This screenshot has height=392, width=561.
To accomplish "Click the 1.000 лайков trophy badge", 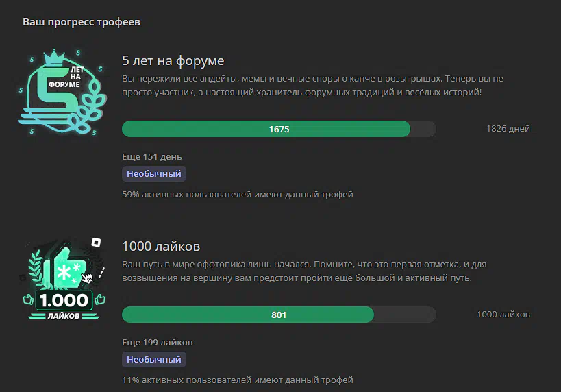I will pyautogui.click(x=64, y=278).
